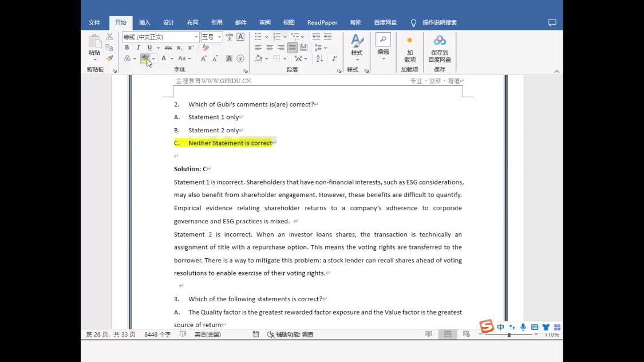Click the 辅助功能: 调查 accessibility status

(291, 335)
